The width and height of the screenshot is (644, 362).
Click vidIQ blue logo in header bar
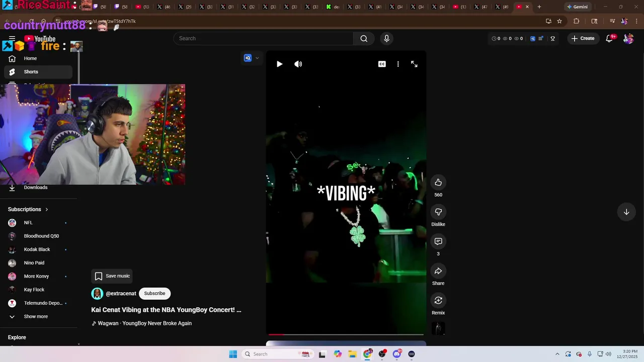(533, 38)
